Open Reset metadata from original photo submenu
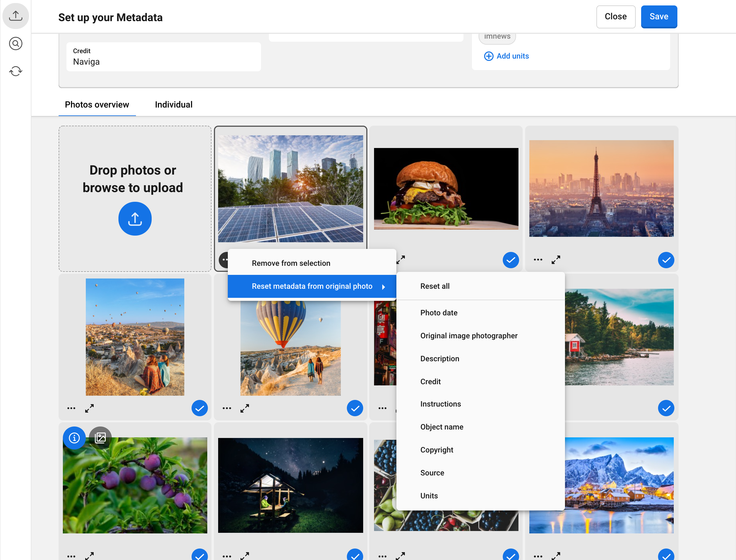736x560 pixels. 312,286
